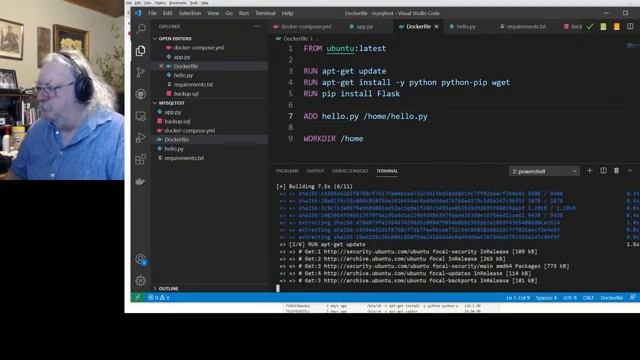This screenshot has width=640, height=360.
Task: Switch to the DEBUG CONSOLE tab
Action: (350, 171)
